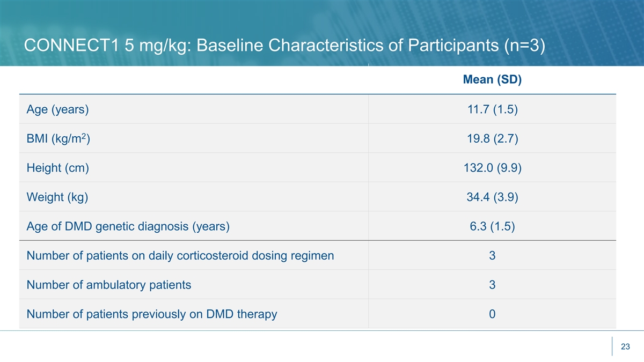This screenshot has height=362, width=644.
Task: Click patients previously on DMD therapy label
Action: coord(151,314)
